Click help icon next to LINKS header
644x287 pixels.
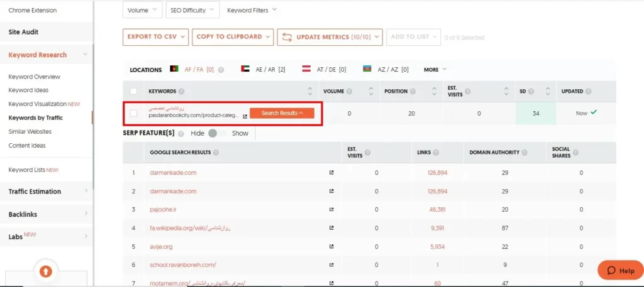436,153
